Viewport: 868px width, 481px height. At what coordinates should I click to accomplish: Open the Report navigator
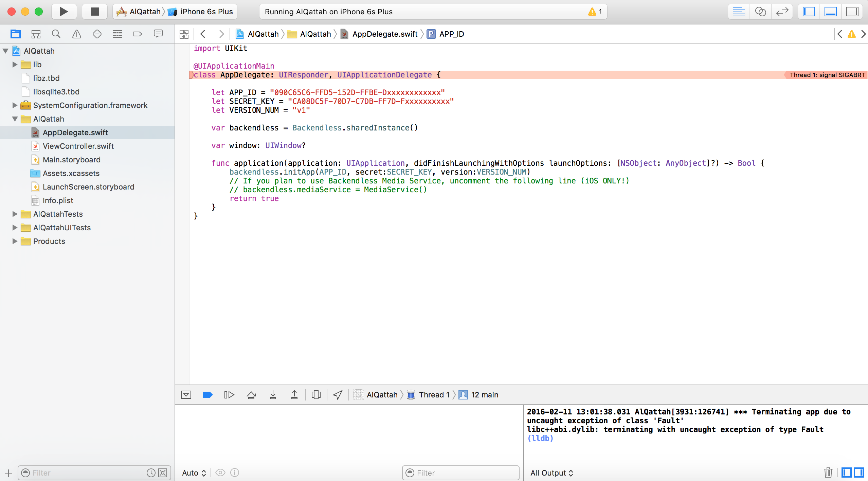[x=158, y=34]
